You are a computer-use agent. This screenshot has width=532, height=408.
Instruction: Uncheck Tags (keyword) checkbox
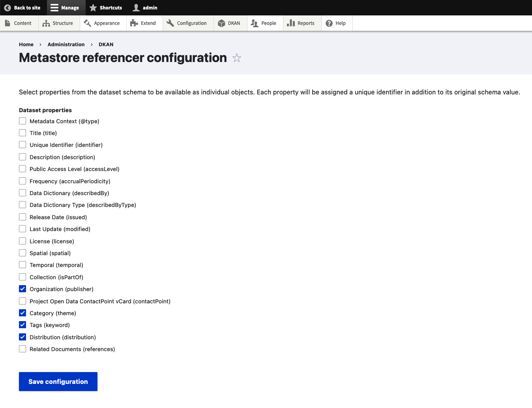point(22,325)
